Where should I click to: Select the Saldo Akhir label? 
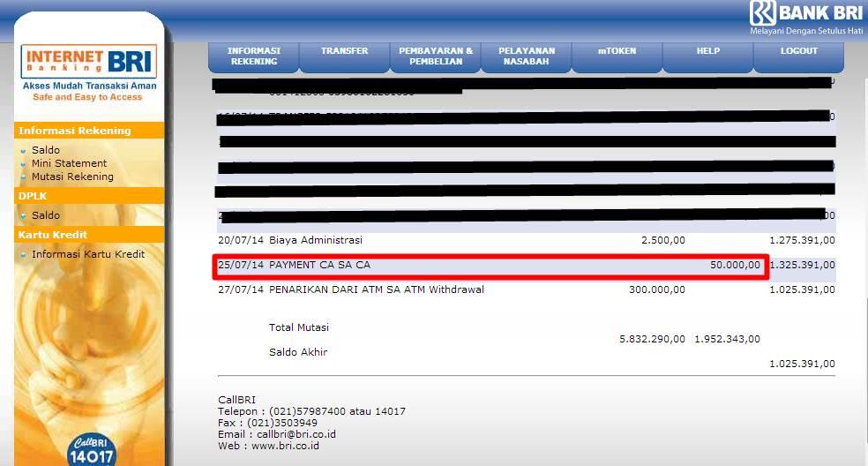(298, 352)
